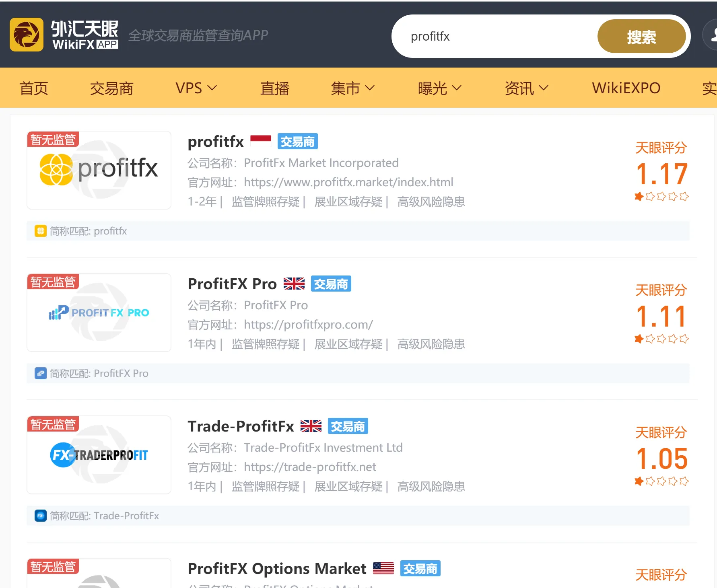Screen dimensions: 717x588
Task: Click the star rating under score 1.05
Action: 661,481
